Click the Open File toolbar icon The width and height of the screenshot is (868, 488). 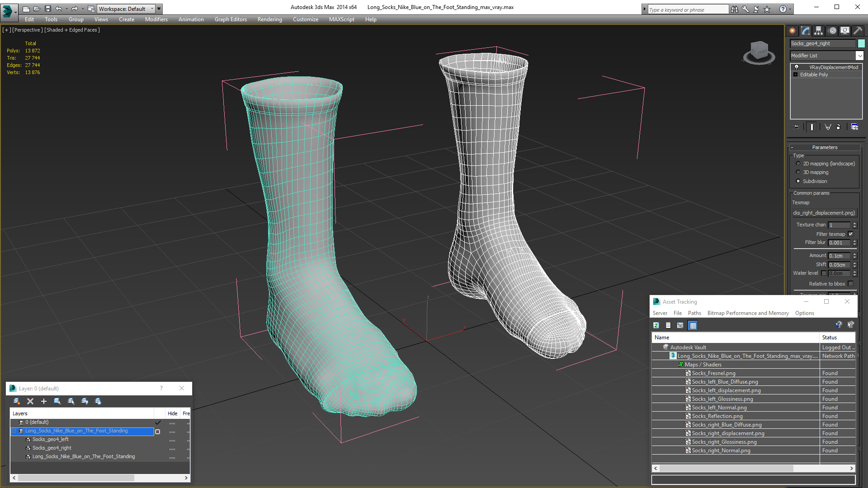[37, 9]
